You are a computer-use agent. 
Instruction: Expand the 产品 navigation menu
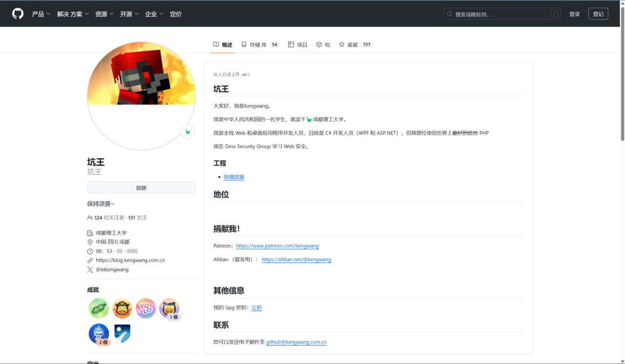pos(41,14)
